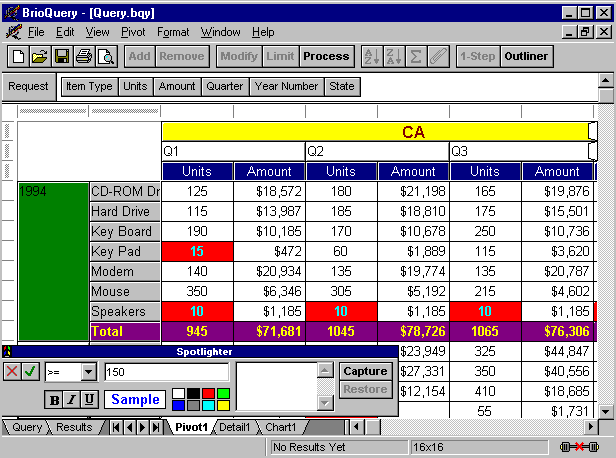Select the Pivot1 tab

pyautogui.click(x=191, y=427)
